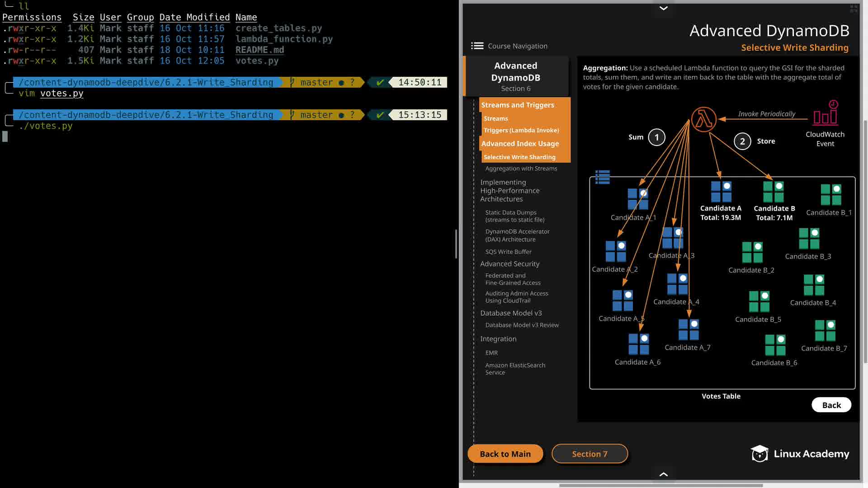Click the horizontal scrollbar at the bottom
868x488 pixels.
click(x=660, y=485)
